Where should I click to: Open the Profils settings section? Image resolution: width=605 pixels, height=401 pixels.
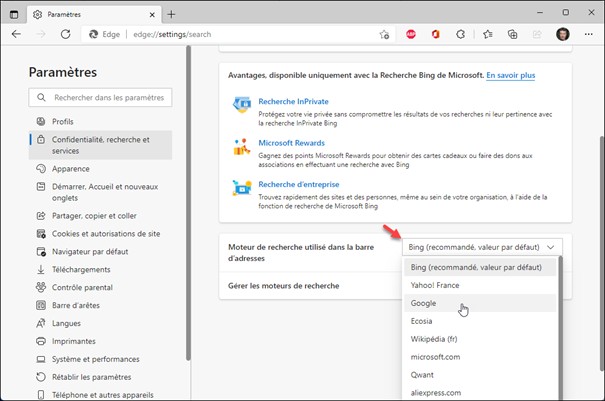coord(63,121)
